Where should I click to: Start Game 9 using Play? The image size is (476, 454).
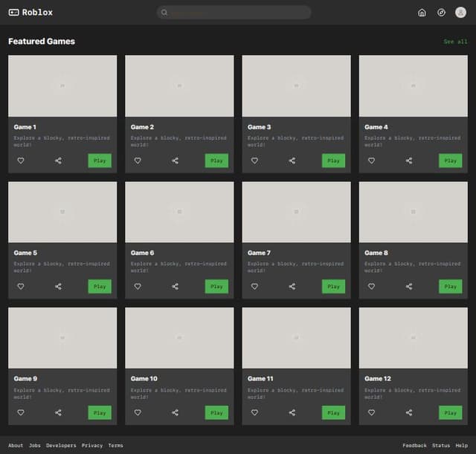tap(100, 412)
